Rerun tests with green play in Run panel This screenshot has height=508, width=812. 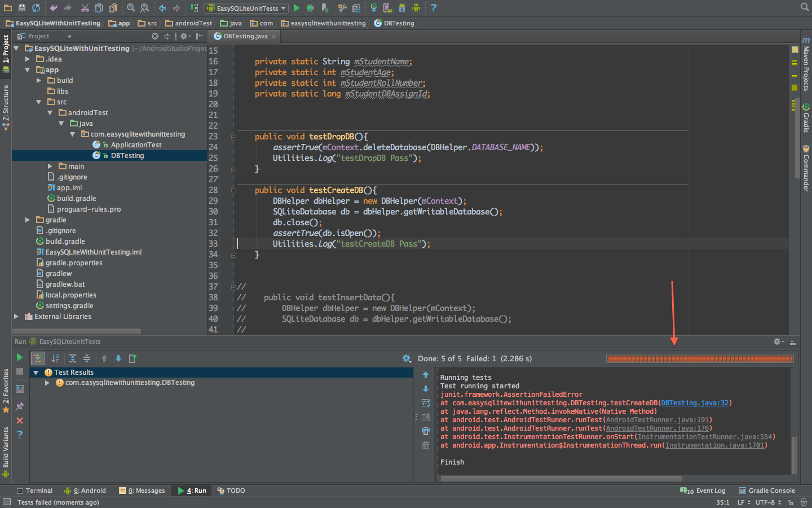click(20, 357)
